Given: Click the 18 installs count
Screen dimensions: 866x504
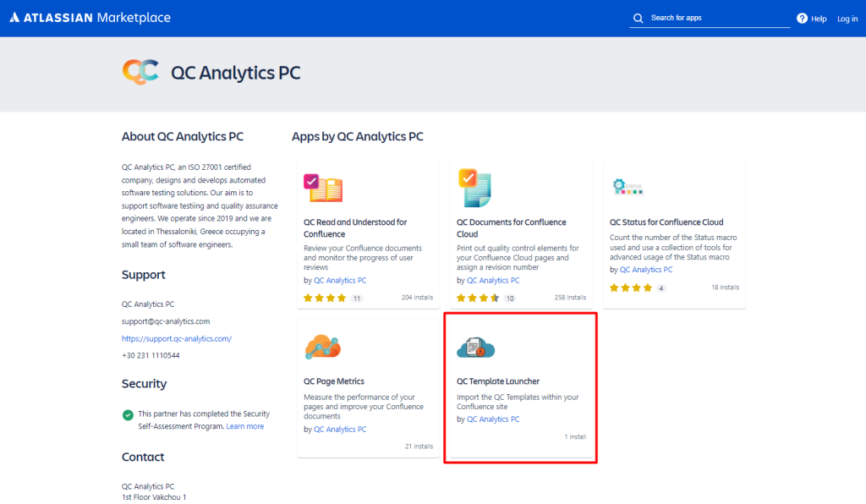Looking at the screenshot, I should 725,287.
